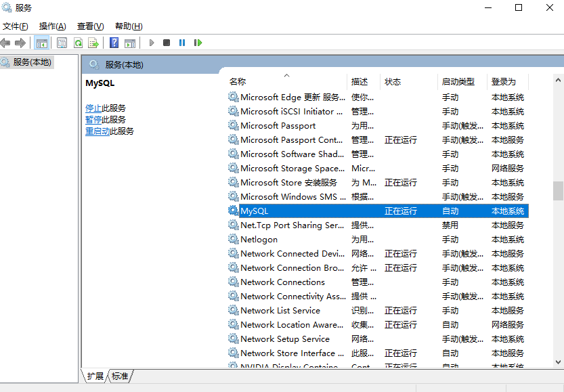Viewport: 564px width, 392px height.
Task: Click the Show/Hide Console Tree icon
Action: (x=41, y=43)
